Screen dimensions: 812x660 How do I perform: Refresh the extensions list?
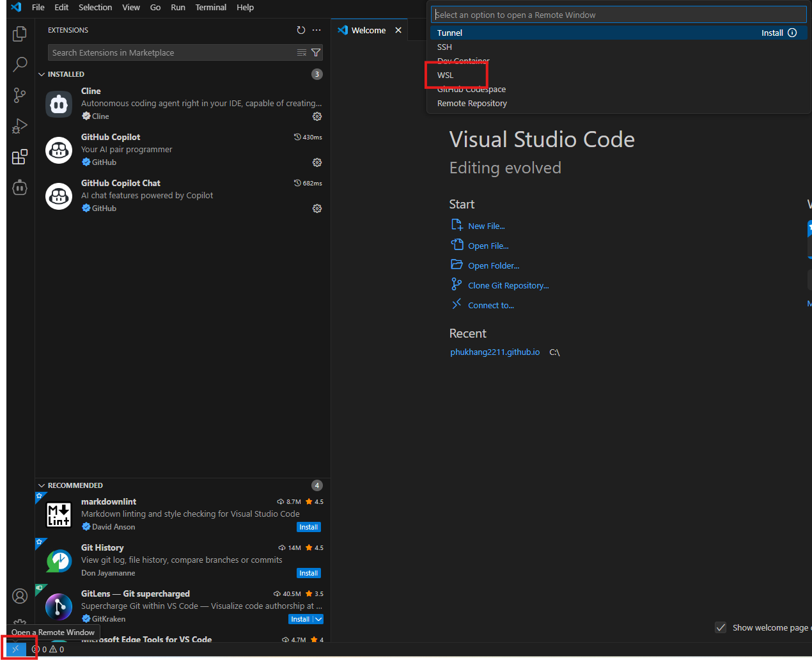coord(301,30)
